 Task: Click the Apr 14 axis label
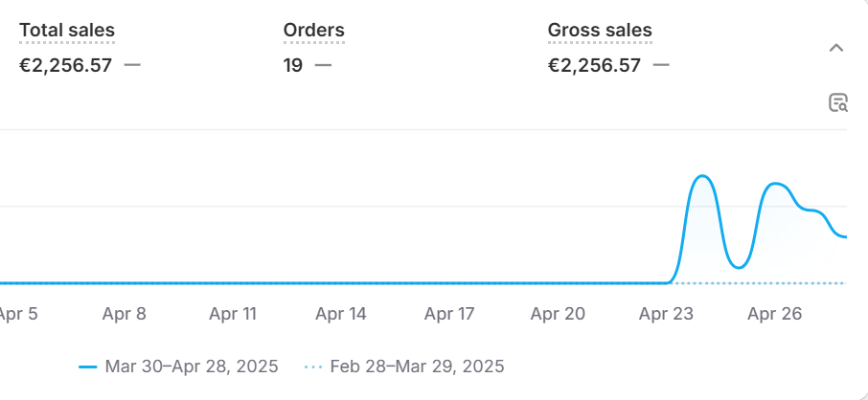[341, 314]
